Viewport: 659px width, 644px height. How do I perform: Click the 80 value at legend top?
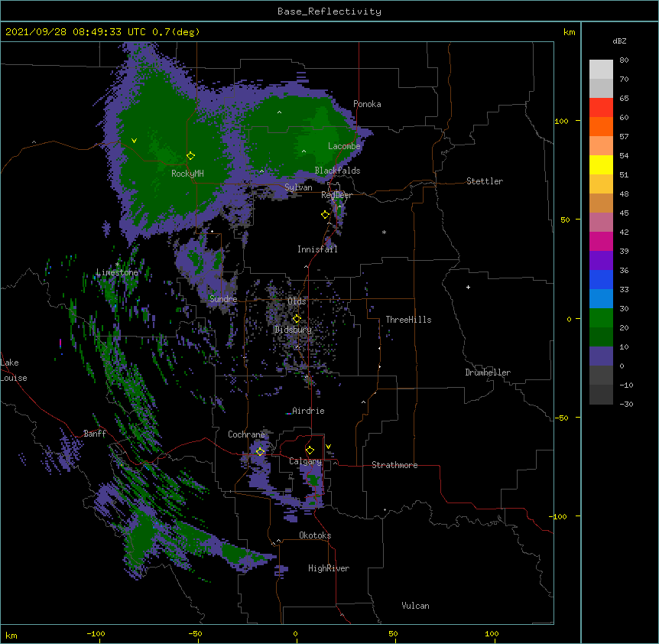[x=624, y=60]
